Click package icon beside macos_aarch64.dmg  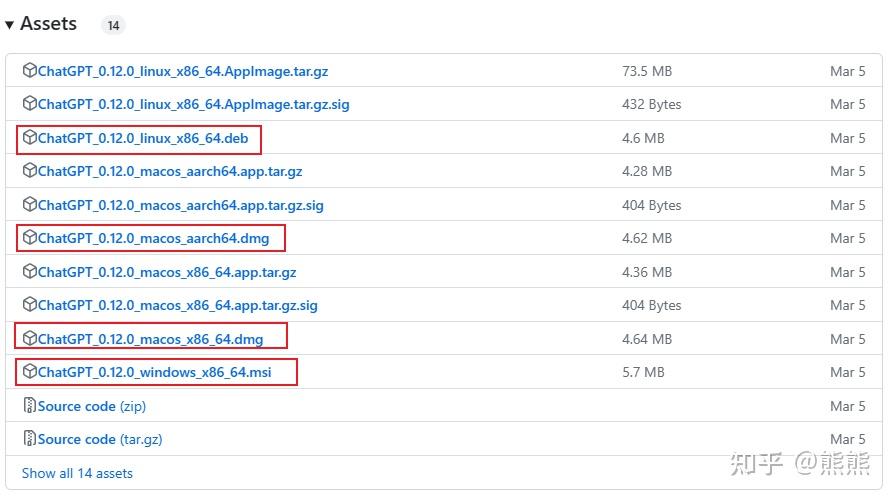pos(30,238)
